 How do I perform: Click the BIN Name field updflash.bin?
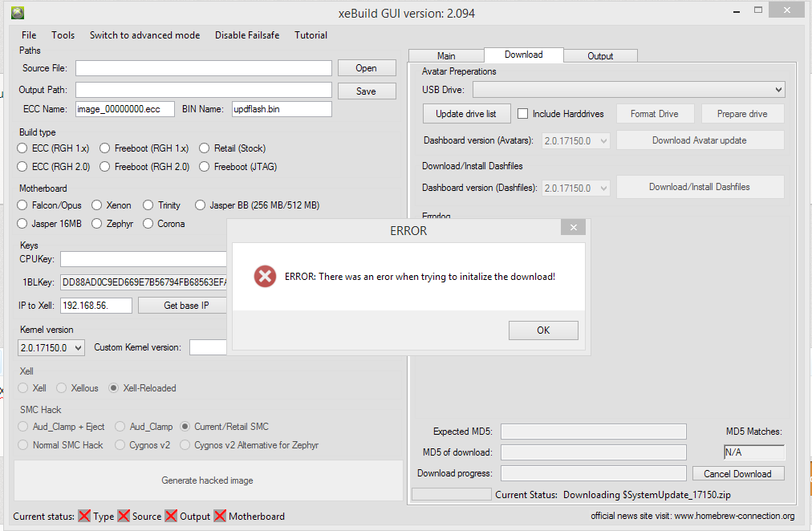pyautogui.click(x=282, y=109)
